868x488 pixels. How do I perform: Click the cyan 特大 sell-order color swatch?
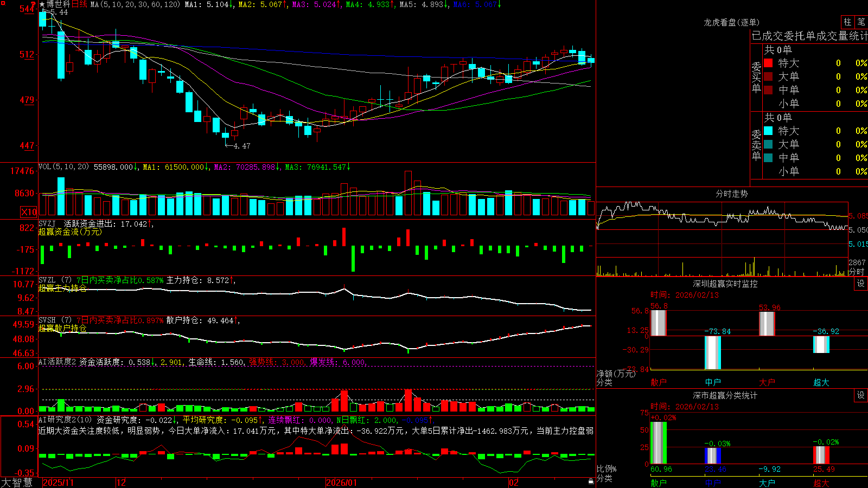click(768, 131)
